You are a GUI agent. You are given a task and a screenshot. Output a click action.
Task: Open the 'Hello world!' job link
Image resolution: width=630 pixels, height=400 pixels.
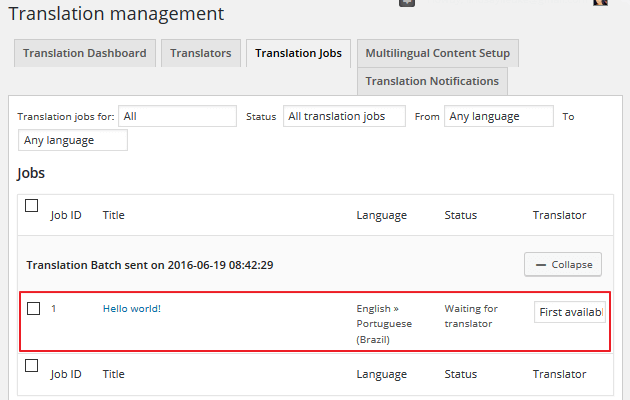pos(132,308)
